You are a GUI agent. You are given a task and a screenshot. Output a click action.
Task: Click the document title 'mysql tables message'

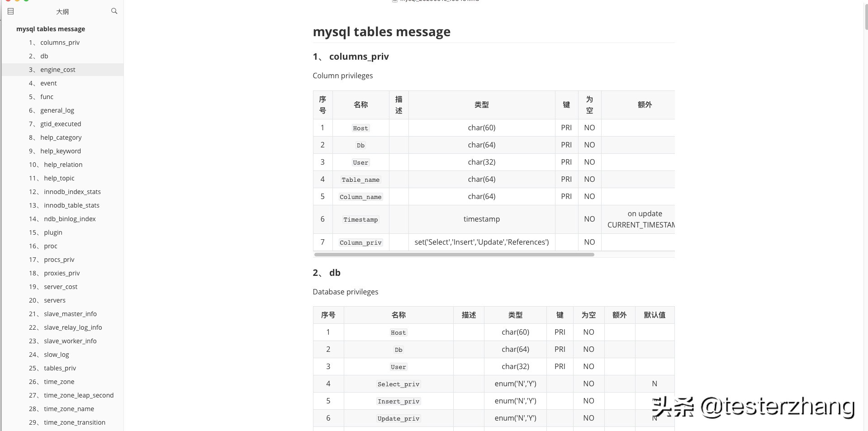(x=381, y=32)
